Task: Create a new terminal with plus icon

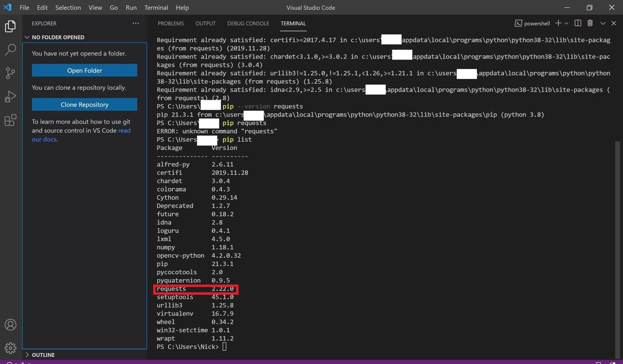Action: (558, 23)
